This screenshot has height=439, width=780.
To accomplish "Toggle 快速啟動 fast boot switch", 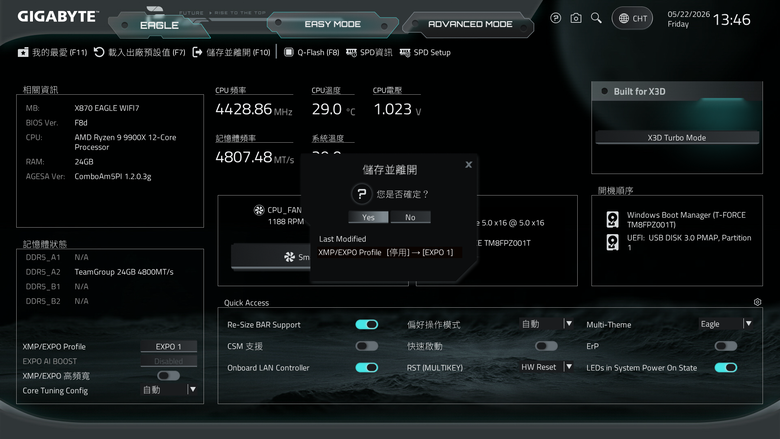I will pos(546,346).
